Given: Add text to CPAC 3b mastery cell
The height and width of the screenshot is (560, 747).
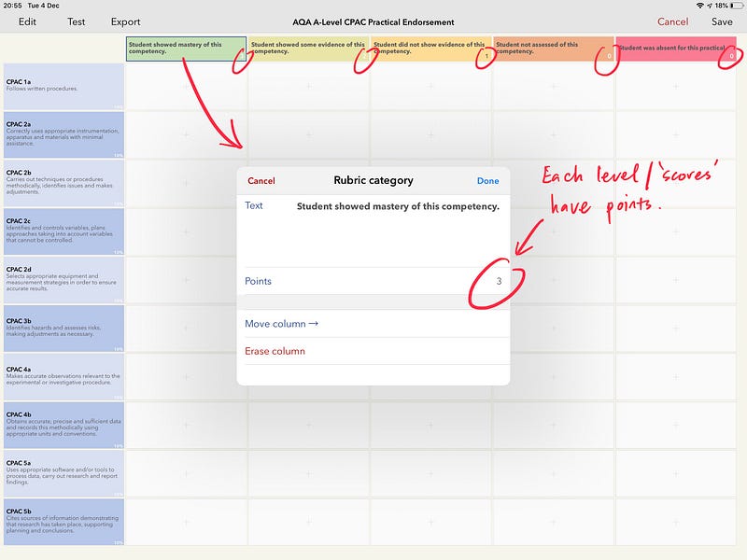Looking at the screenshot, I should pyautogui.click(x=186, y=329).
